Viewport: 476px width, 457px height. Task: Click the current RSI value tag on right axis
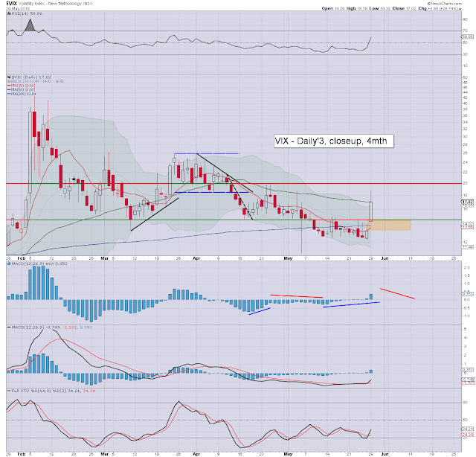(468, 36)
